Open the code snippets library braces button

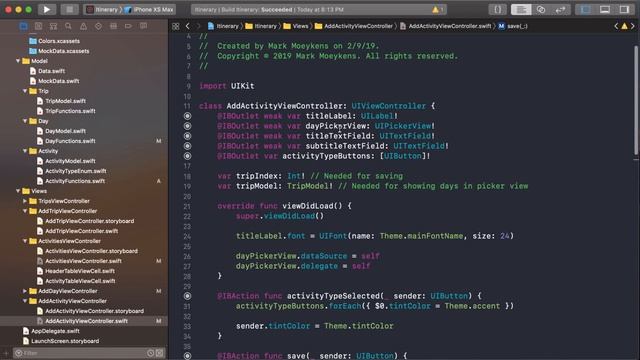498,9
